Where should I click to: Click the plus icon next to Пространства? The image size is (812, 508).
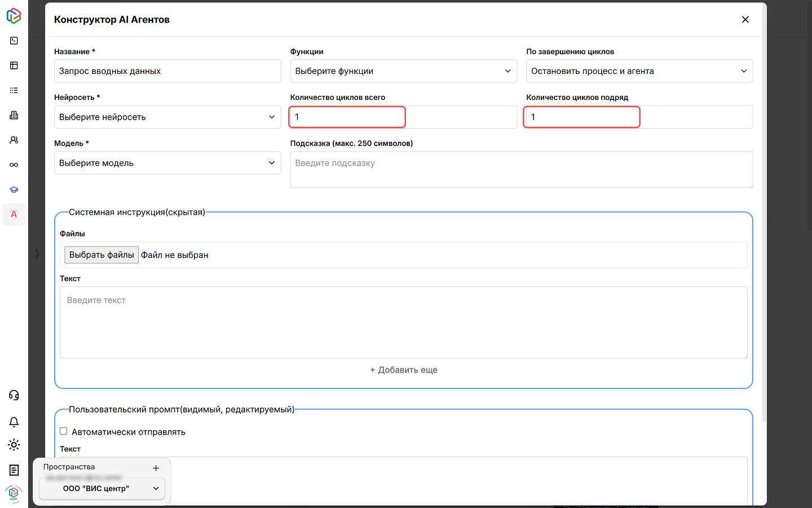(156, 468)
